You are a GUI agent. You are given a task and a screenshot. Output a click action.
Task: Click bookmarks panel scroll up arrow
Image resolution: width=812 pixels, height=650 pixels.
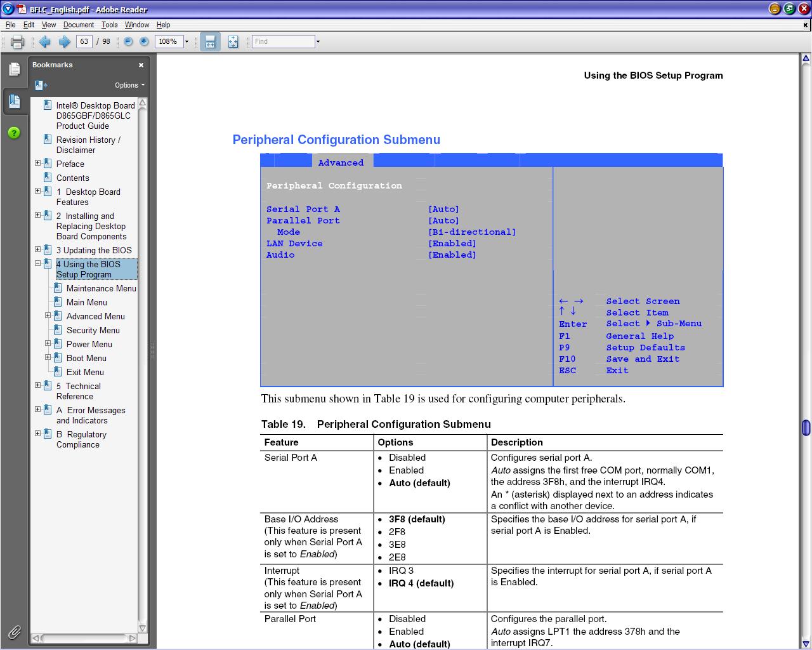point(143,103)
